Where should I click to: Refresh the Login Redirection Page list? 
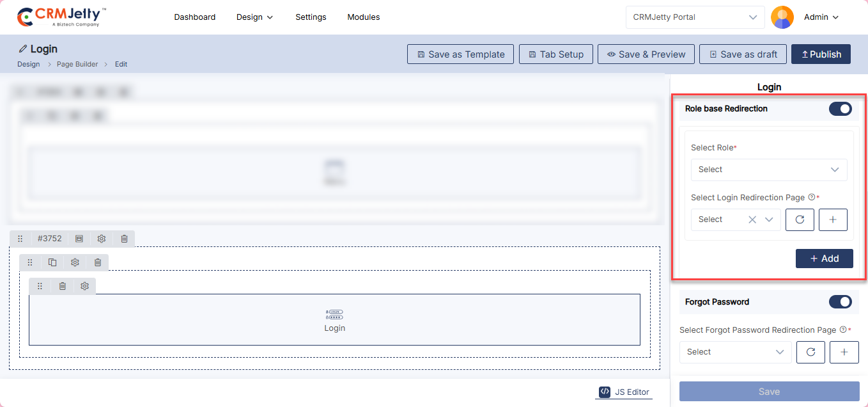click(800, 219)
